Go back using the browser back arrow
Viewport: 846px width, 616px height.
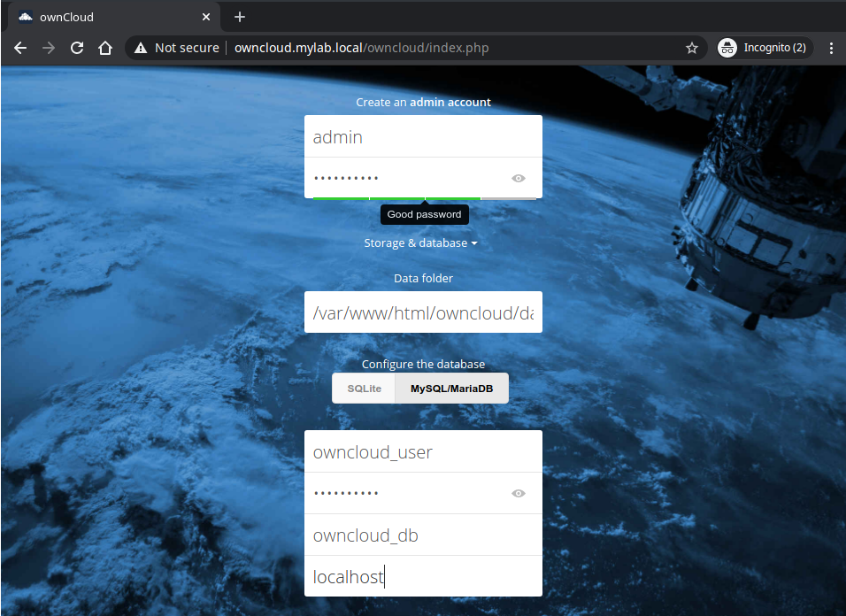[20, 48]
